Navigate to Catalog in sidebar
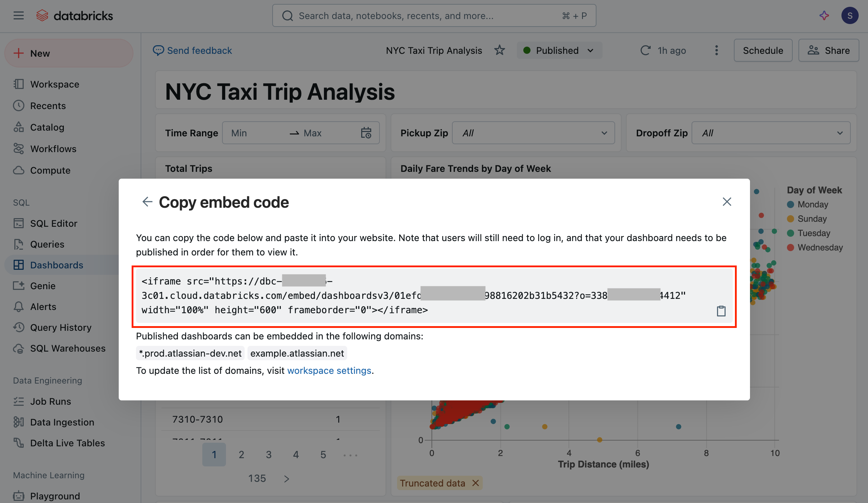This screenshot has width=868, height=503. pyautogui.click(x=47, y=127)
